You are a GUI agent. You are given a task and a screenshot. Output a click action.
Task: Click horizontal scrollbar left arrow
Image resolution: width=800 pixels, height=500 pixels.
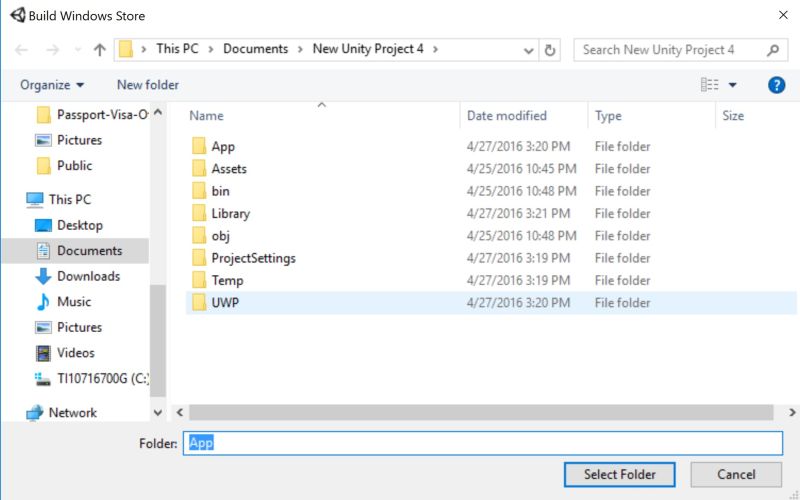pos(179,412)
